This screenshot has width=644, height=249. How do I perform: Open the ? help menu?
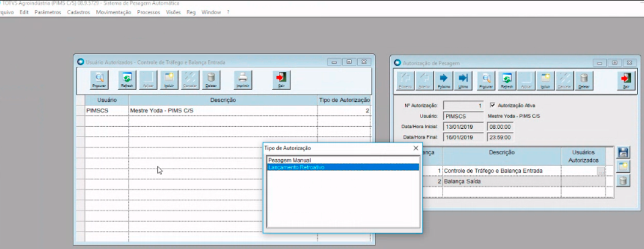tap(228, 12)
